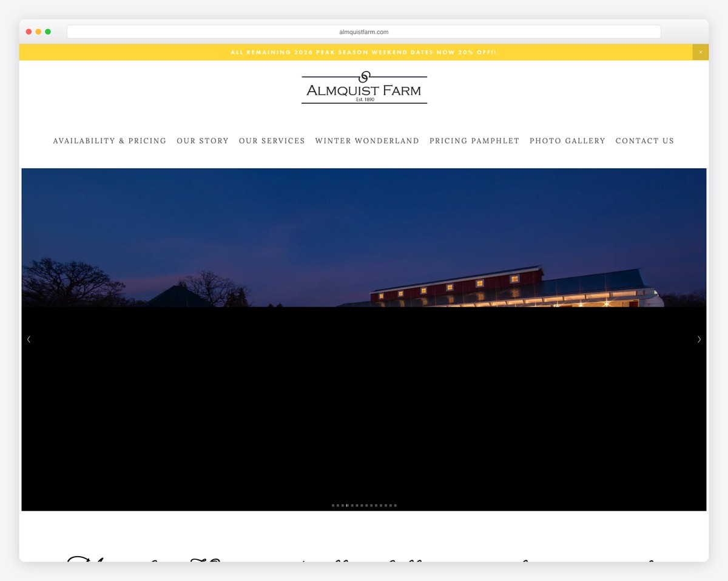Select the first slideshow dot indicator
The width and height of the screenshot is (728, 581).
click(333, 505)
